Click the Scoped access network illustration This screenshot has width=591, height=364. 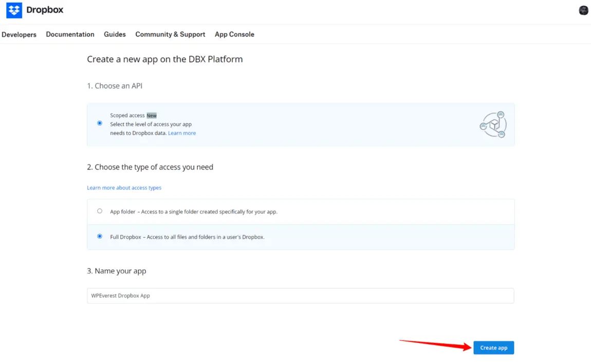(x=493, y=125)
